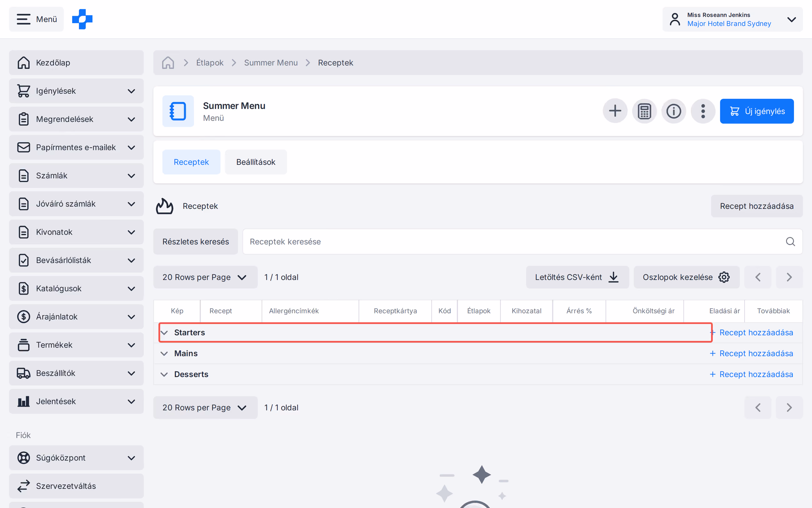This screenshot has width=812, height=508.
Task: Collapse the Mains recipe group
Action: 164,354
